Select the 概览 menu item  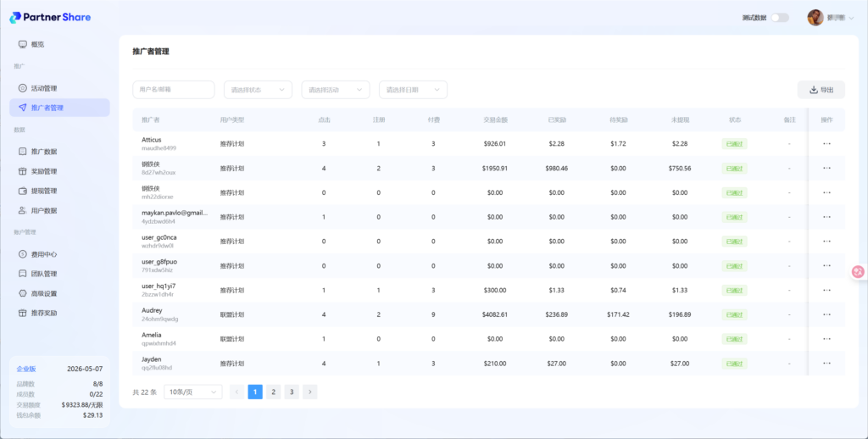(37, 44)
